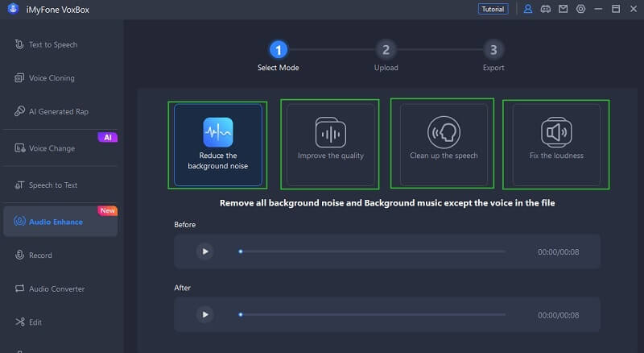Click the New badge on Audio Enhance
Image resolution: width=644 pixels, height=353 pixels.
pyautogui.click(x=108, y=210)
